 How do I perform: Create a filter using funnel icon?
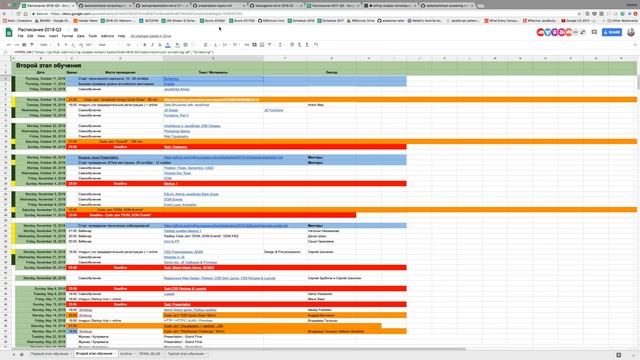click(x=270, y=45)
